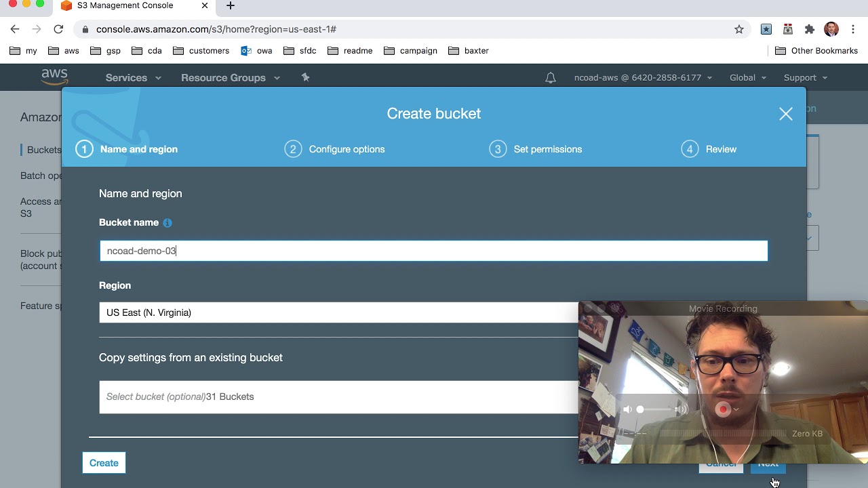
Task: Expand the Support menu
Action: click(x=806, y=78)
